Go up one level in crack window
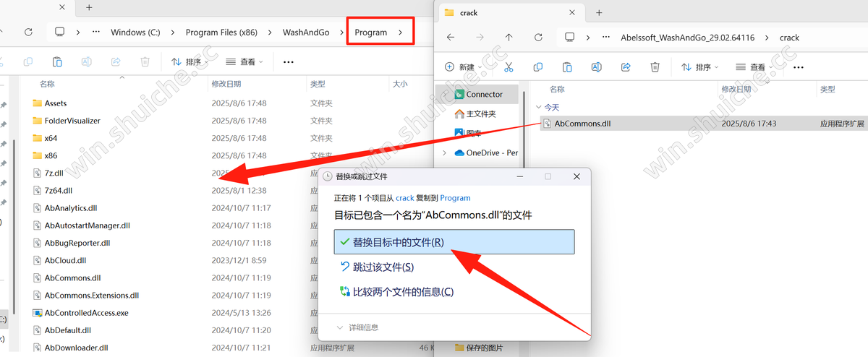 pyautogui.click(x=509, y=37)
